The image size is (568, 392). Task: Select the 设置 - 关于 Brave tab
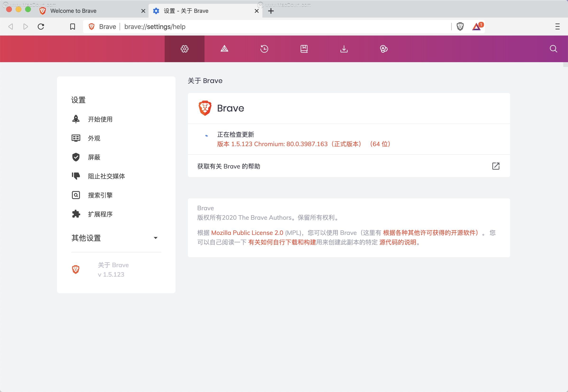click(x=205, y=11)
